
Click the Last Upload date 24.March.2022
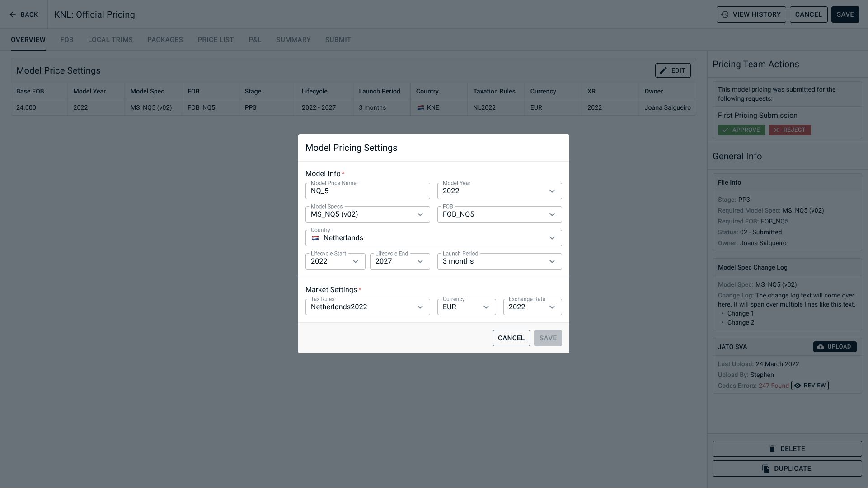pyautogui.click(x=777, y=364)
